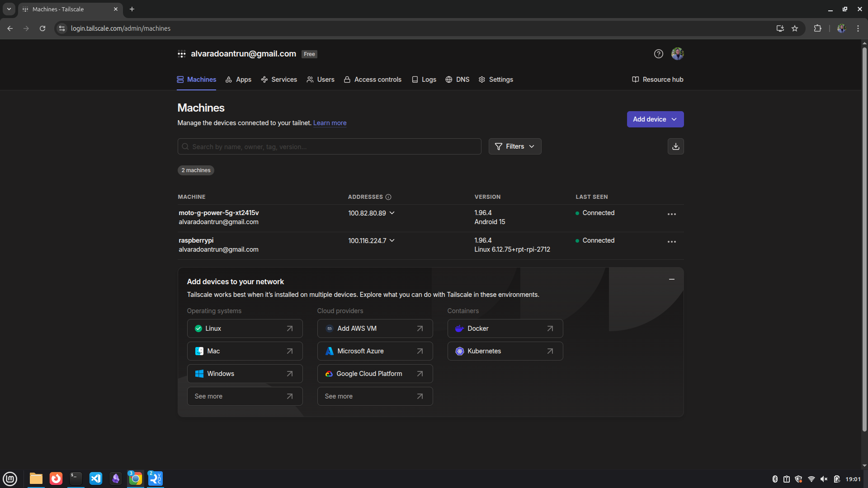This screenshot has width=868, height=488.
Task: Click install app icon in address bar
Action: pos(780,28)
